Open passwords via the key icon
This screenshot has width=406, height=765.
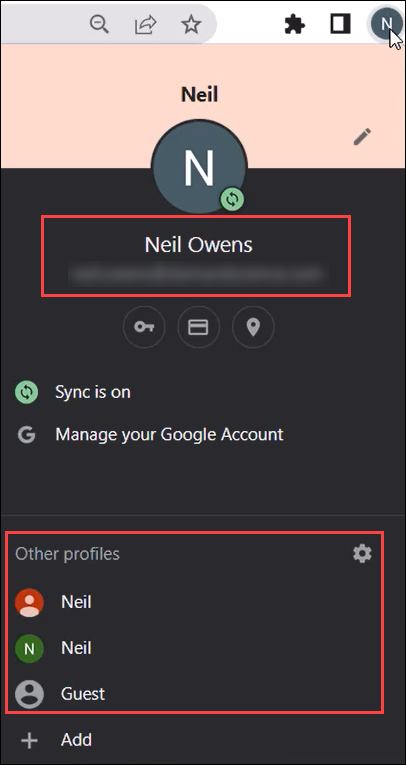pyautogui.click(x=144, y=327)
